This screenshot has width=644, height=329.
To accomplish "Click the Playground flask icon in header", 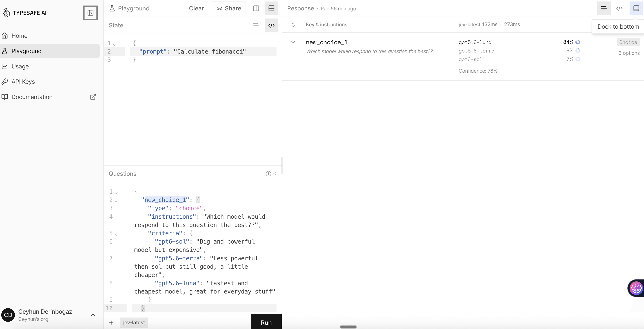I will click(112, 8).
